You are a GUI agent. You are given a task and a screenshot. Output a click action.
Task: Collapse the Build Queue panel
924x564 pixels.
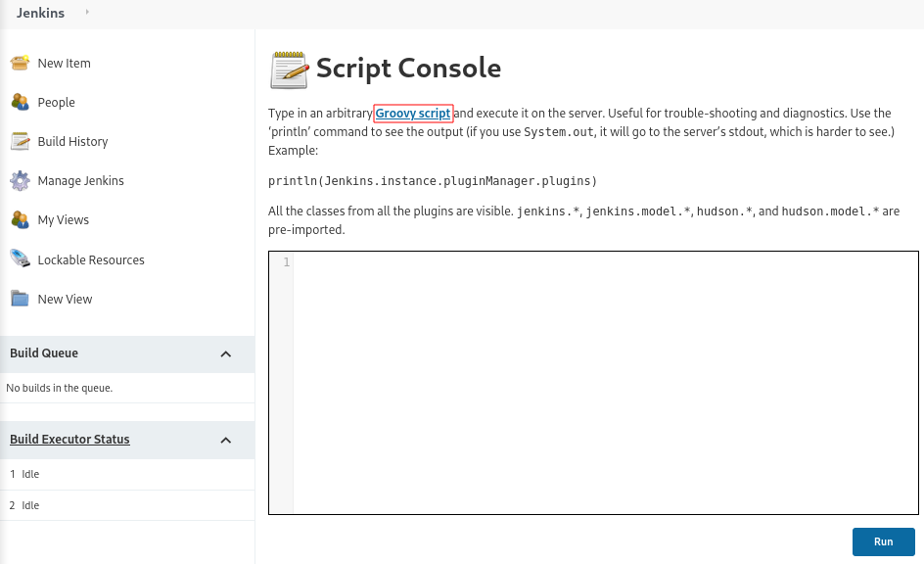(226, 354)
